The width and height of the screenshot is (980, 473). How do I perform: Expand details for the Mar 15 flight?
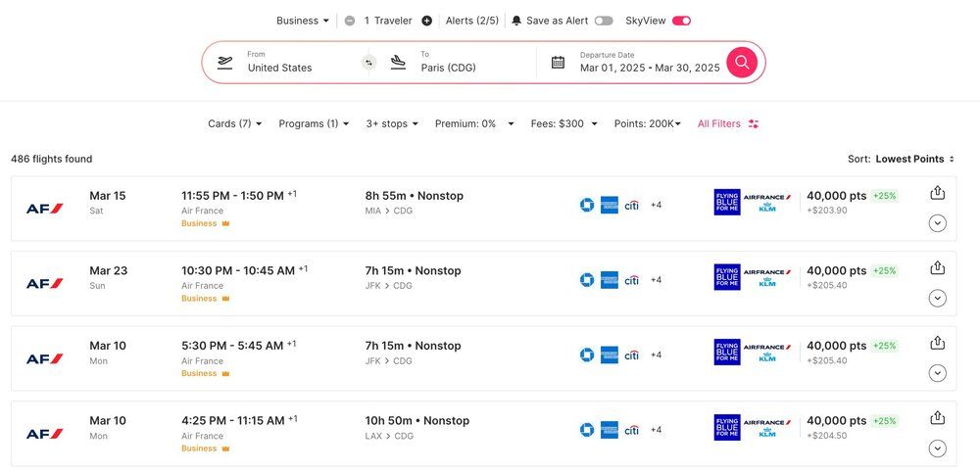pos(937,223)
